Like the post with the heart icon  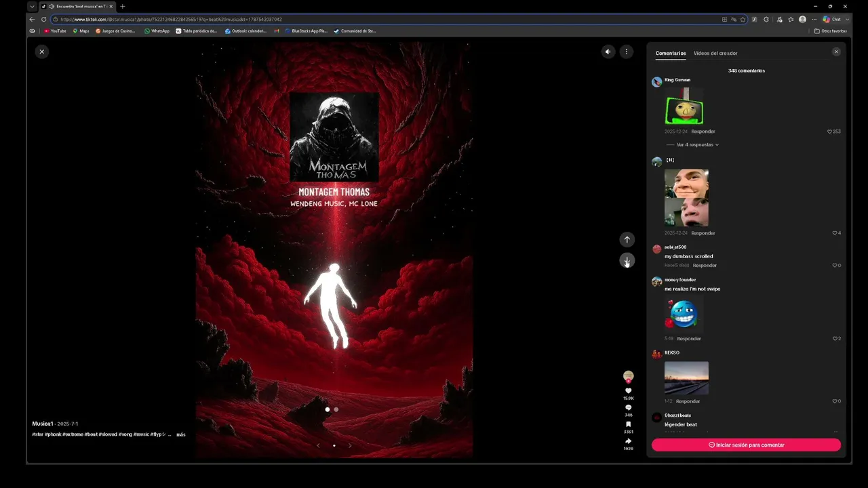(x=629, y=391)
